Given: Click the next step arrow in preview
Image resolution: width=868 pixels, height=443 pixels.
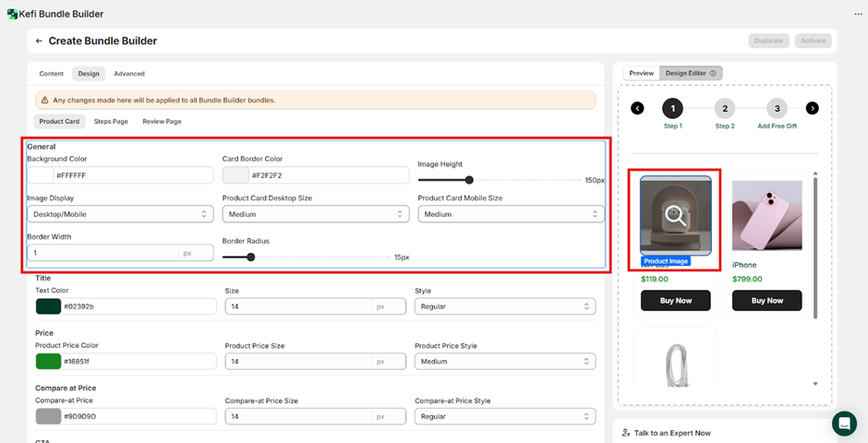Looking at the screenshot, I should (812, 108).
